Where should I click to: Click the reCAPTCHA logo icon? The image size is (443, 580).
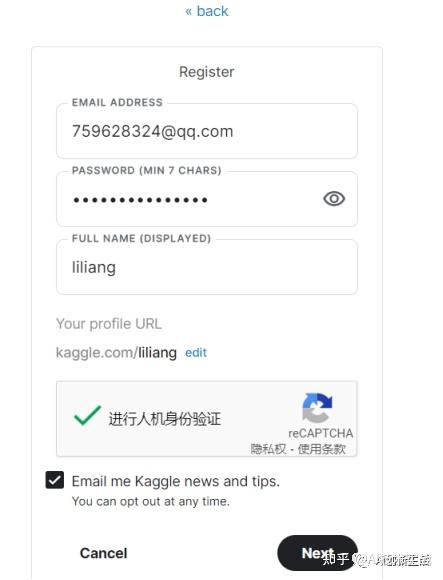(317, 408)
